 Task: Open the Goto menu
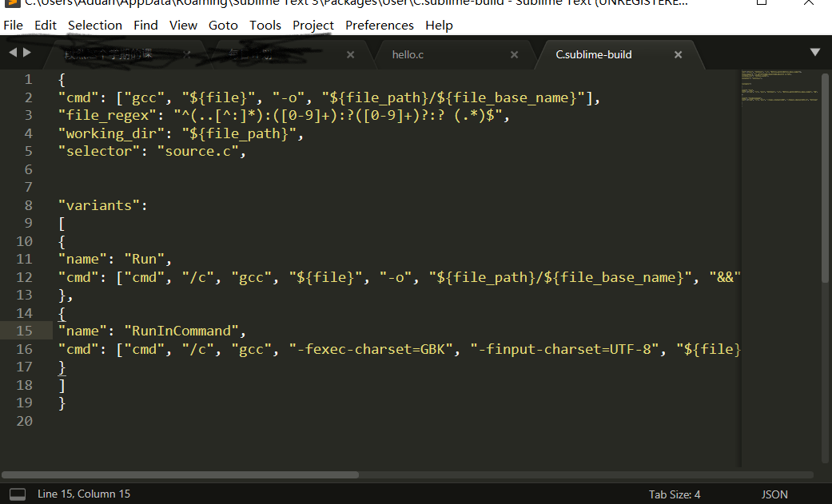tap(223, 26)
